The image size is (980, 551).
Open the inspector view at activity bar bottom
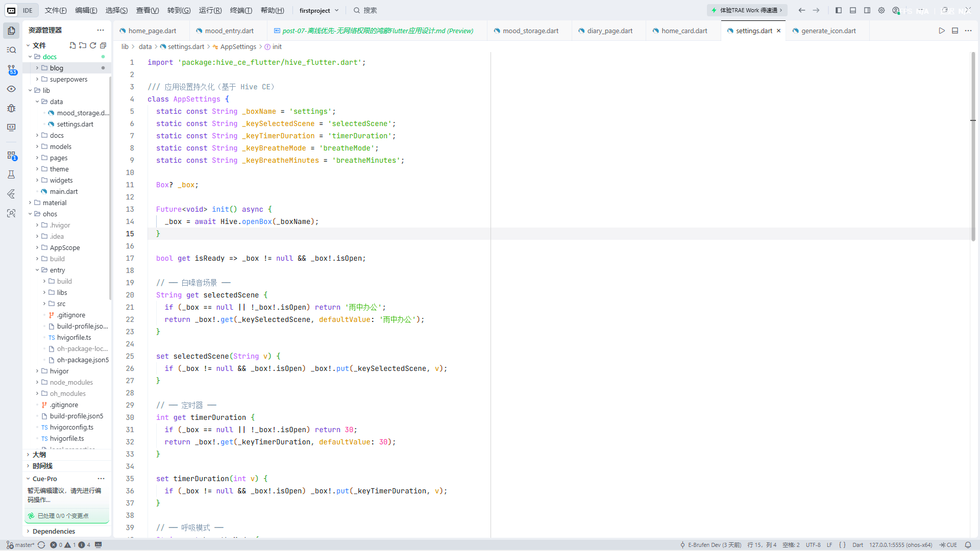pos(11,213)
